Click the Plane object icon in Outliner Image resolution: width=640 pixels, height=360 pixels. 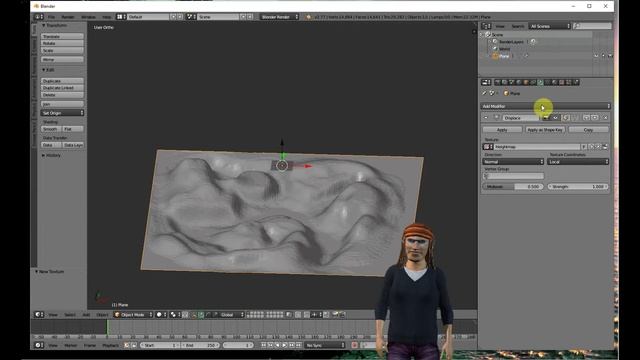tap(495, 56)
